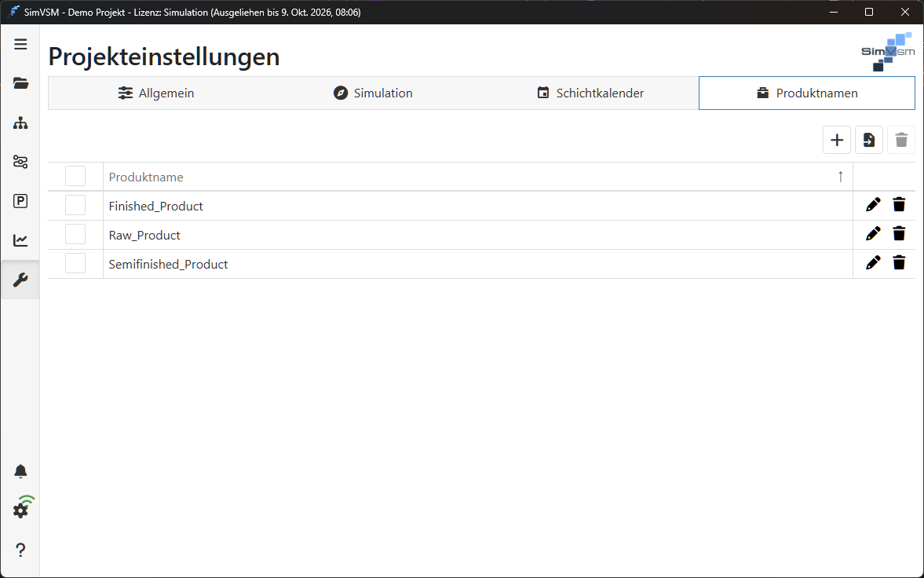Delete the Finished_Product row
924x578 pixels.
pyautogui.click(x=899, y=205)
